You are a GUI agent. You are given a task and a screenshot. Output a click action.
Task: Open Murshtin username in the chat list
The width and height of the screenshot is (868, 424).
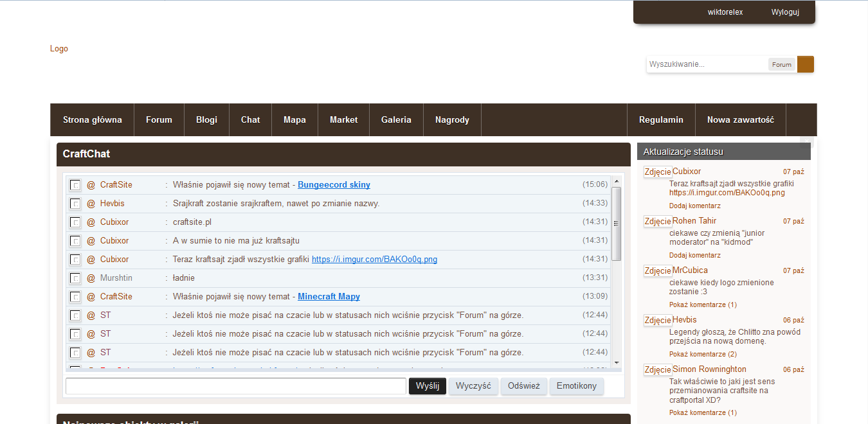[116, 278]
